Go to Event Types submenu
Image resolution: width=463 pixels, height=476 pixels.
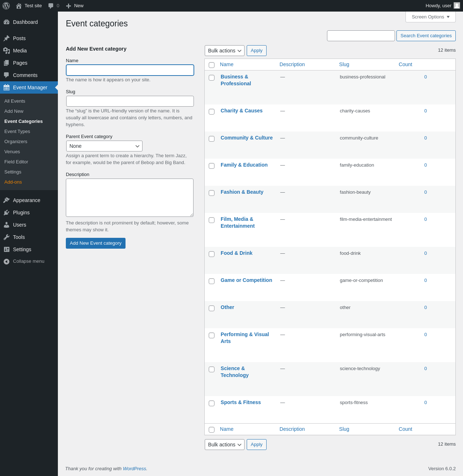(x=17, y=132)
